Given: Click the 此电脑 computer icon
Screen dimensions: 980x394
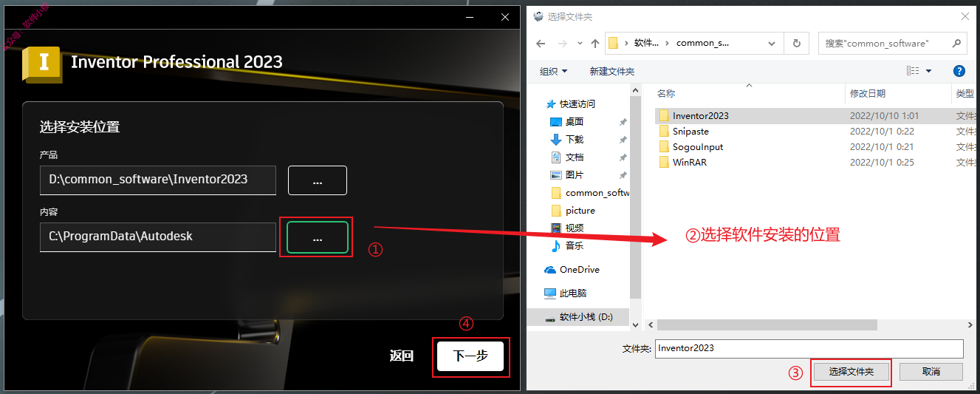Looking at the screenshot, I should coord(550,293).
